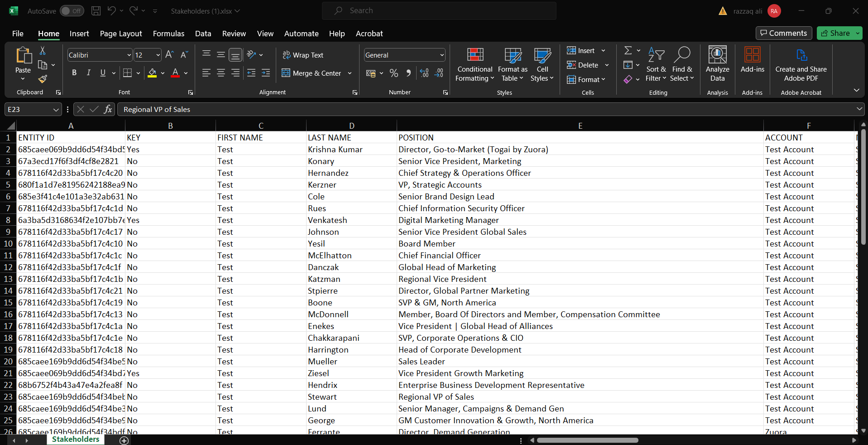
Task: Open the Analyze Data tool
Action: (x=717, y=64)
